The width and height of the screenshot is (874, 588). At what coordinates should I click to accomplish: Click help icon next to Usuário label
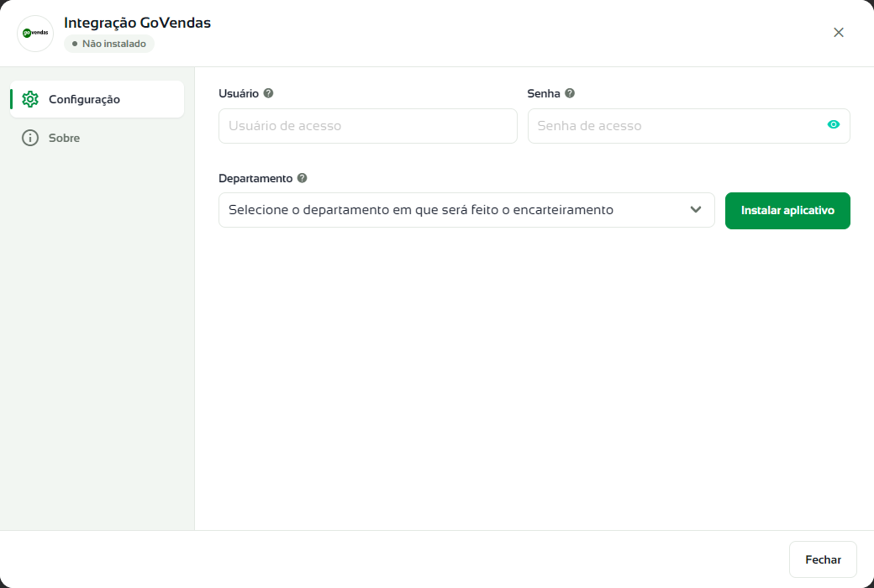[268, 93]
